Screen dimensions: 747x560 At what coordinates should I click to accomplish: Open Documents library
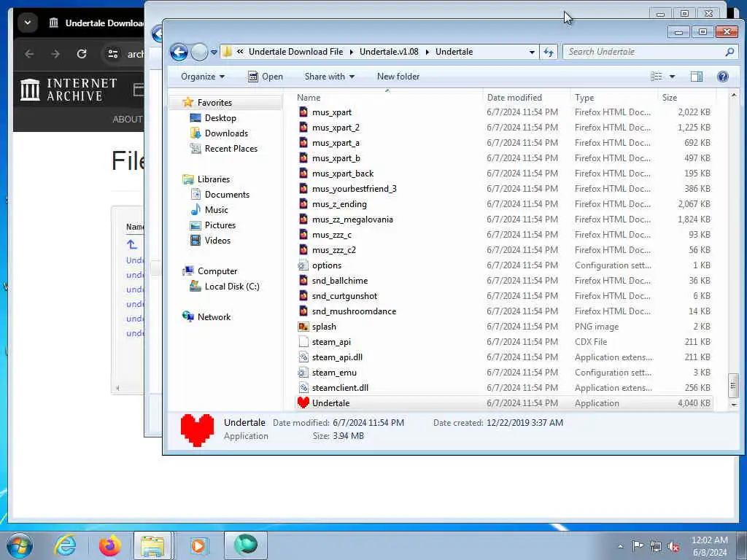227,195
